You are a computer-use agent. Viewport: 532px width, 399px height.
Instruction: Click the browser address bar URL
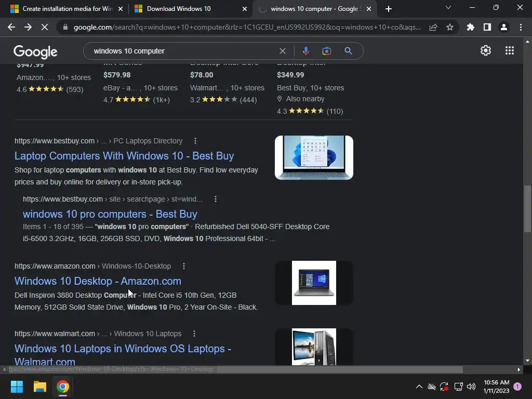pyautogui.click(x=247, y=27)
